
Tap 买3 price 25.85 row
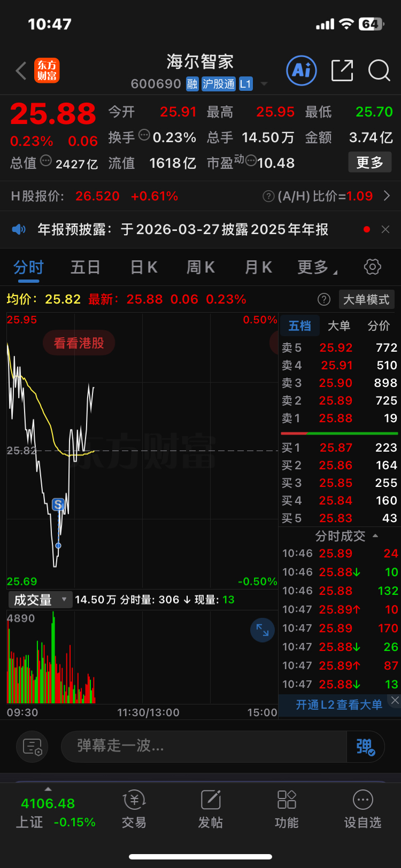click(339, 483)
